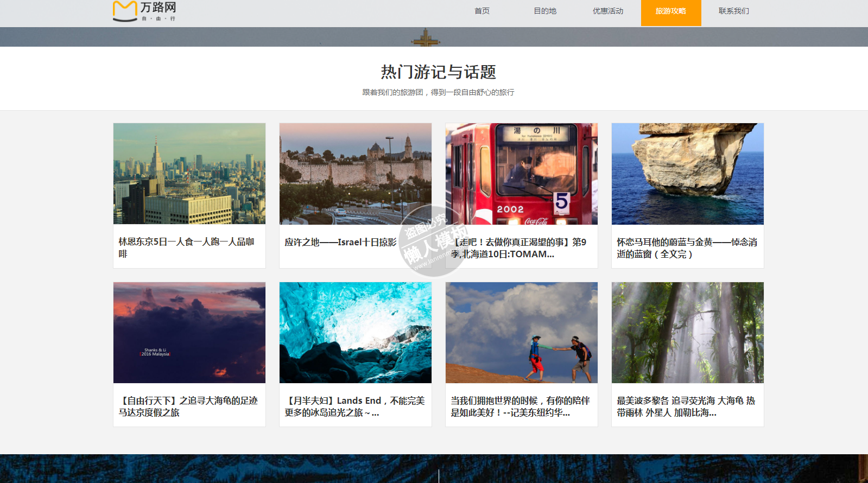Open the Malta rock arch photo
Screen dimensions: 868x483
pos(688,174)
